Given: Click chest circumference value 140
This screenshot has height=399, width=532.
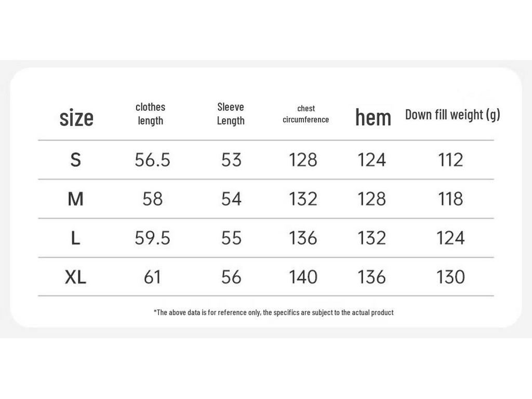Looking at the screenshot, I should [x=303, y=277].
